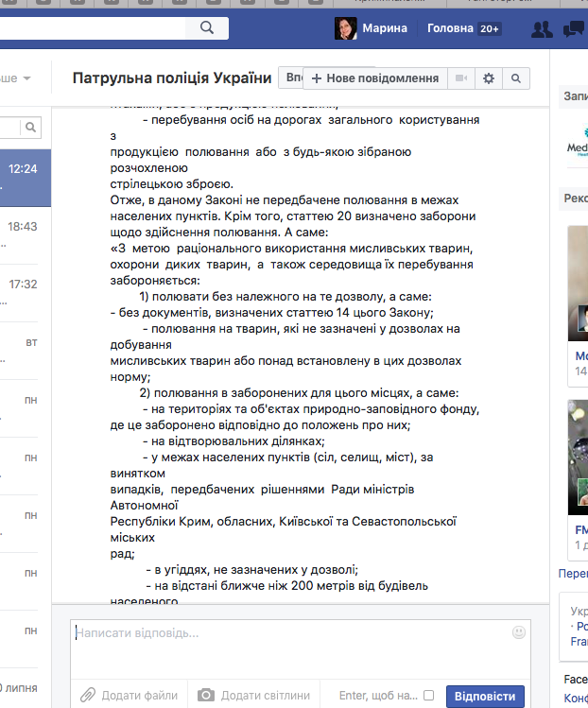Select the conversation from 12:24
Screen dimensions: 588x708
(x=26, y=178)
